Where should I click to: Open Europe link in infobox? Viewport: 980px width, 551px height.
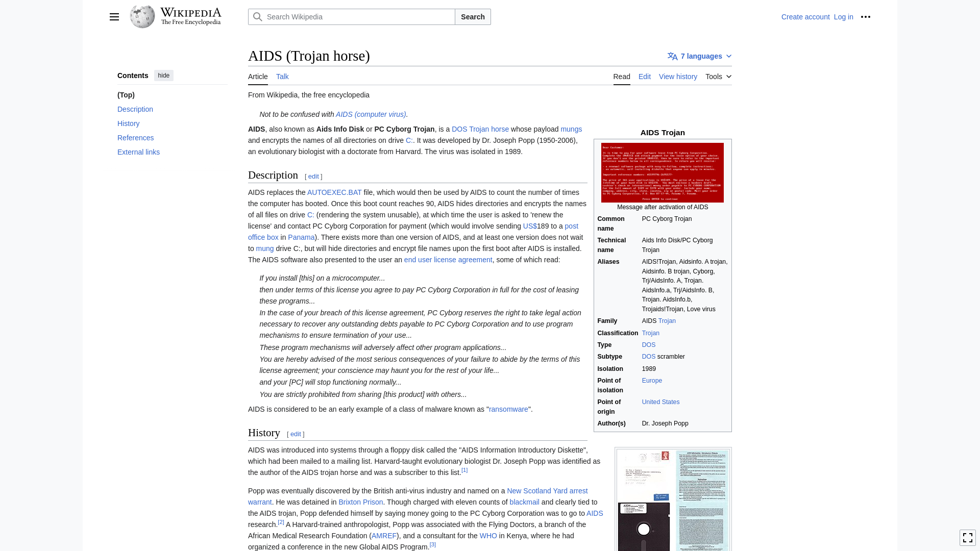click(652, 381)
